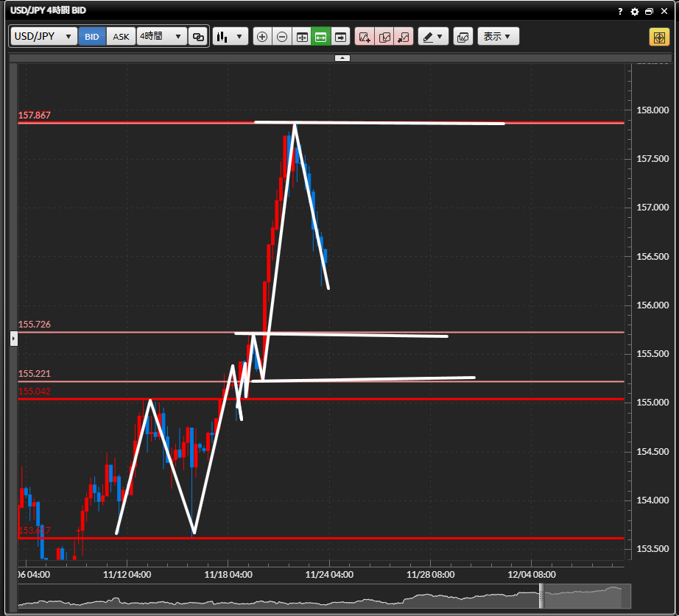Expand the chart type candlestick dropdown
The width and height of the screenshot is (679, 616).
pos(230,37)
